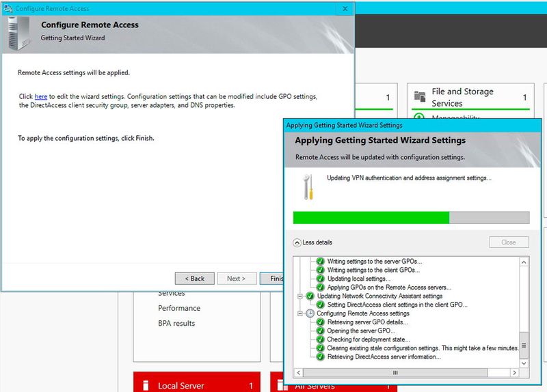Open Performance in the Server Manager tile

[x=179, y=309]
